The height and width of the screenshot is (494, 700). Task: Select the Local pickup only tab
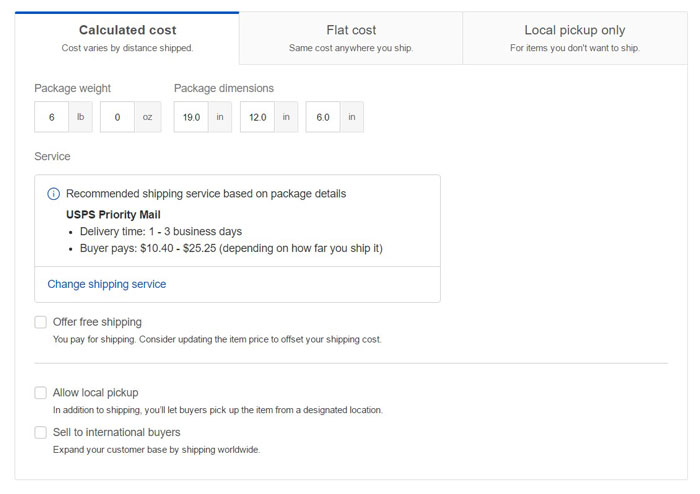pyautogui.click(x=575, y=38)
